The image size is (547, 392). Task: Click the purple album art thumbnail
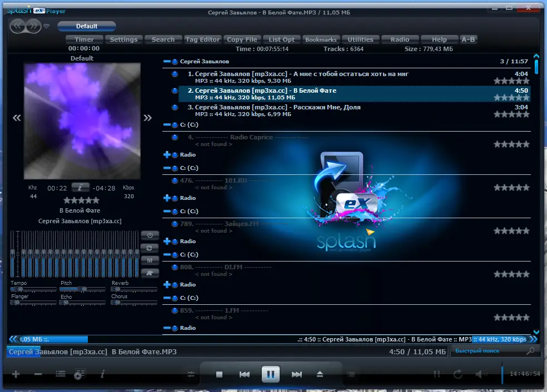pyautogui.click(x=82, y=121)
